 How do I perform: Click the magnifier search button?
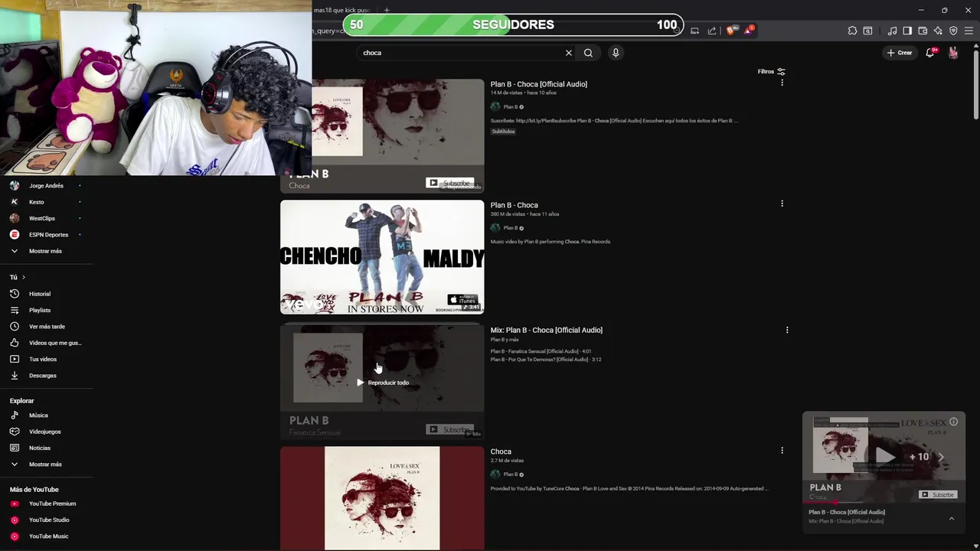click(588, 53)
